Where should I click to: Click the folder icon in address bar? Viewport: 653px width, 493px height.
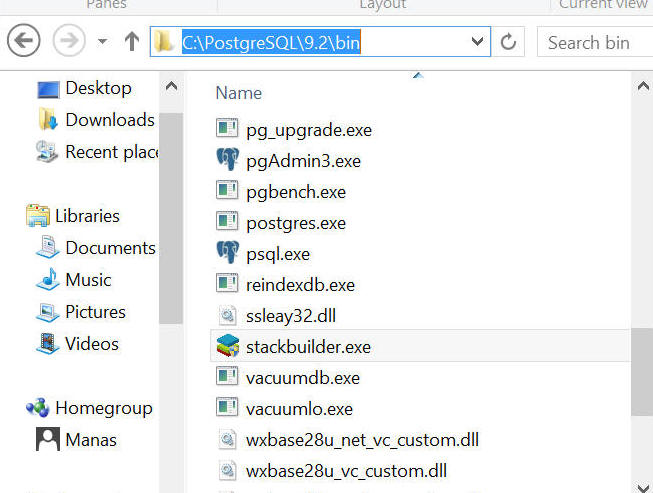163,41
